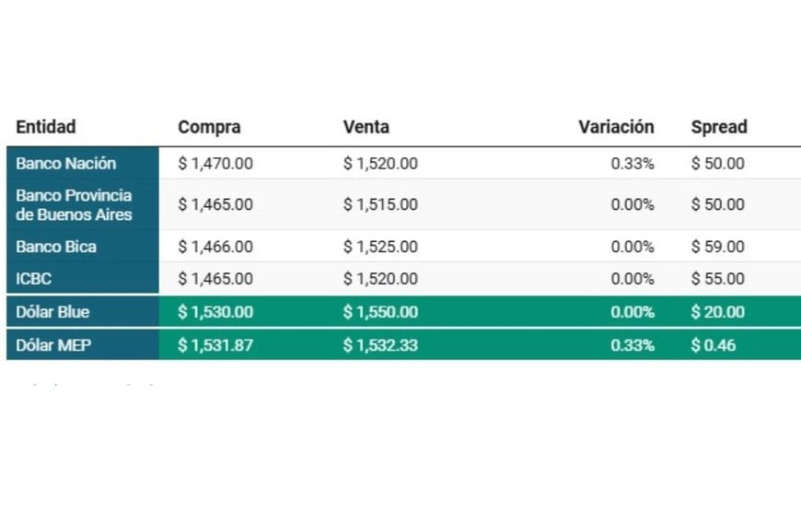This screenshot has height=532, width=801.
Task: Click the Entidad column header
Action: point(45,127)
